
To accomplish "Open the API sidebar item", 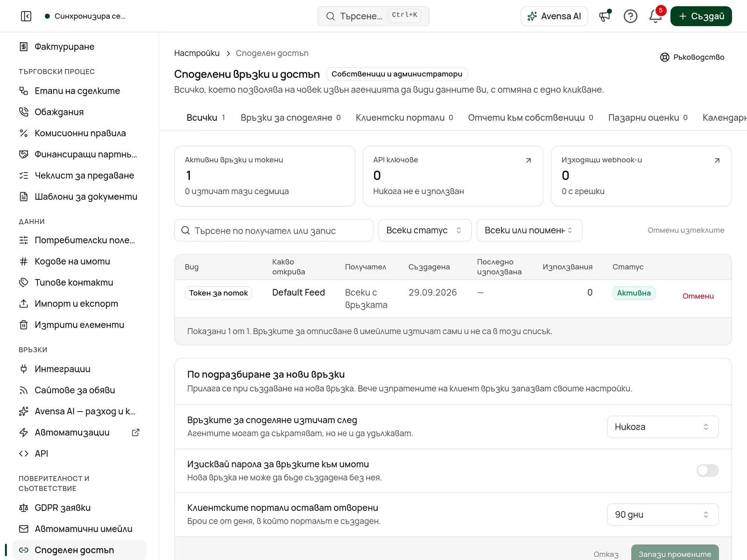I will click(x=79, y=454).
